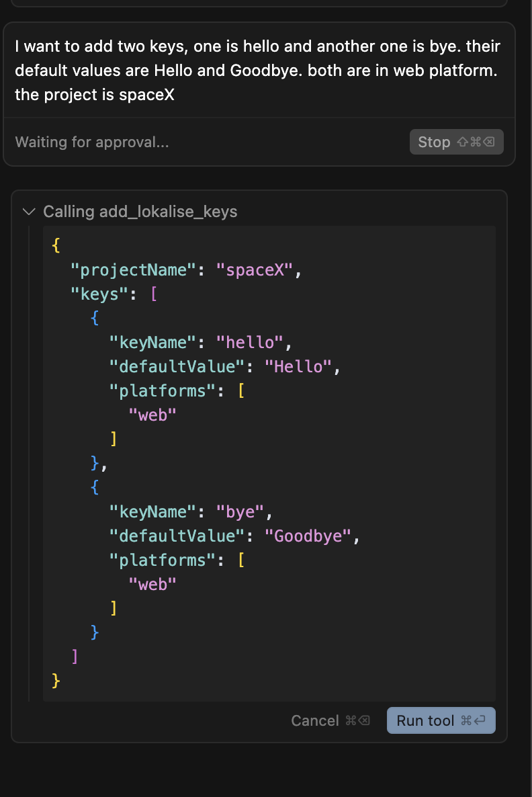Click the Stop button to halt generation
The height and width of the screenshot is (797, 532).
456,142
